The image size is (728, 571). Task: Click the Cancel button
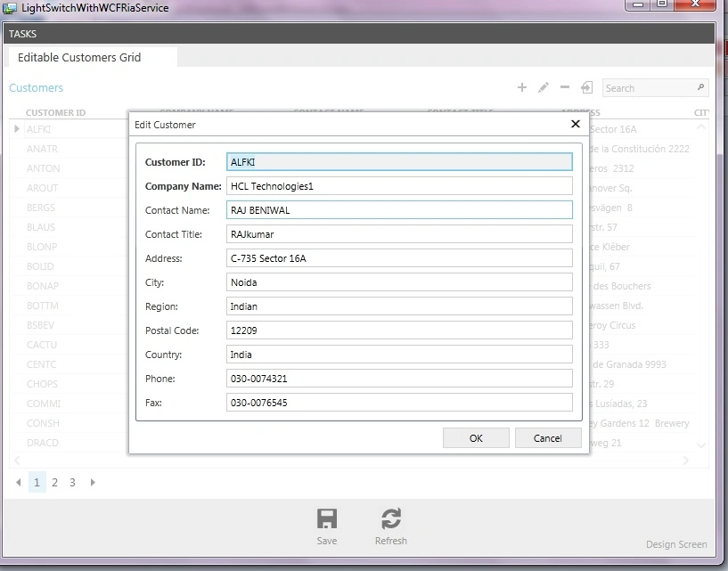tap(548, 437)
